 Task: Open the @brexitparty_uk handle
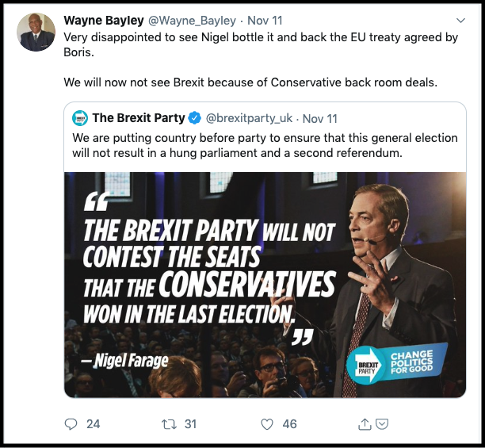click(x=250, y=118)
